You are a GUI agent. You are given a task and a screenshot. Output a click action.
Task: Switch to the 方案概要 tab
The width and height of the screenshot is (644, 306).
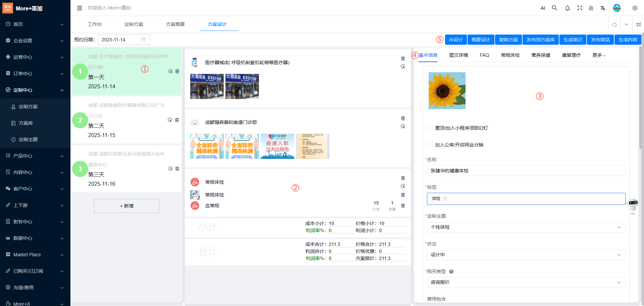pos(175,24)
